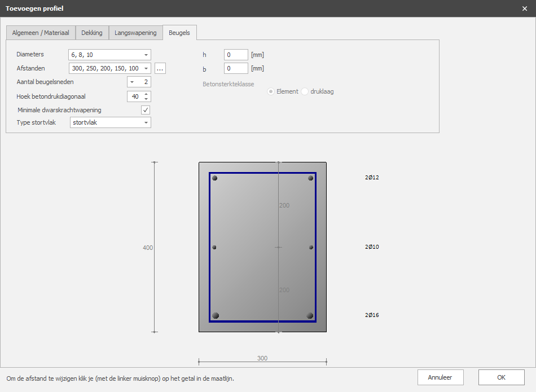Click the lower 200 dimension value
This screenshot has height=392, width=536.
coord(284,290)
